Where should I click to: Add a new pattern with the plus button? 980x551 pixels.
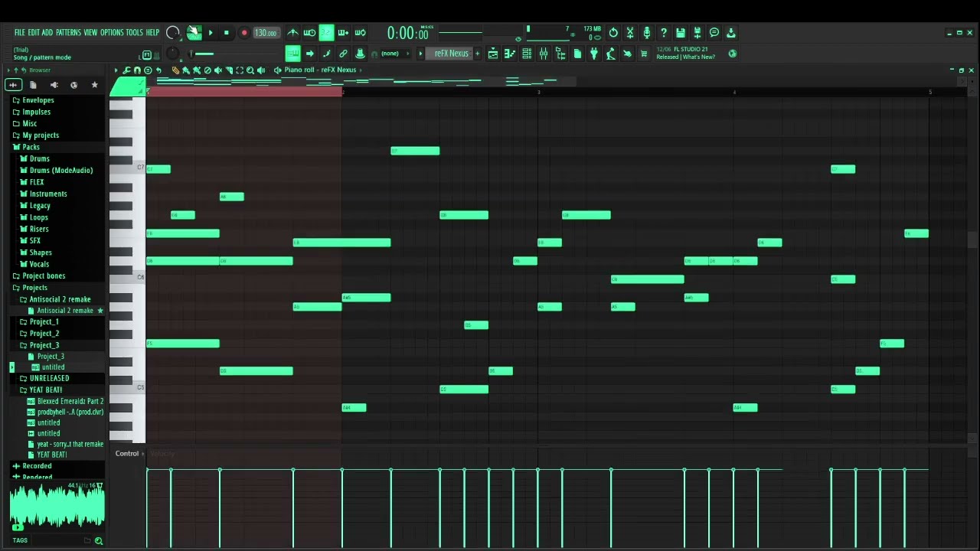(478, 54)
